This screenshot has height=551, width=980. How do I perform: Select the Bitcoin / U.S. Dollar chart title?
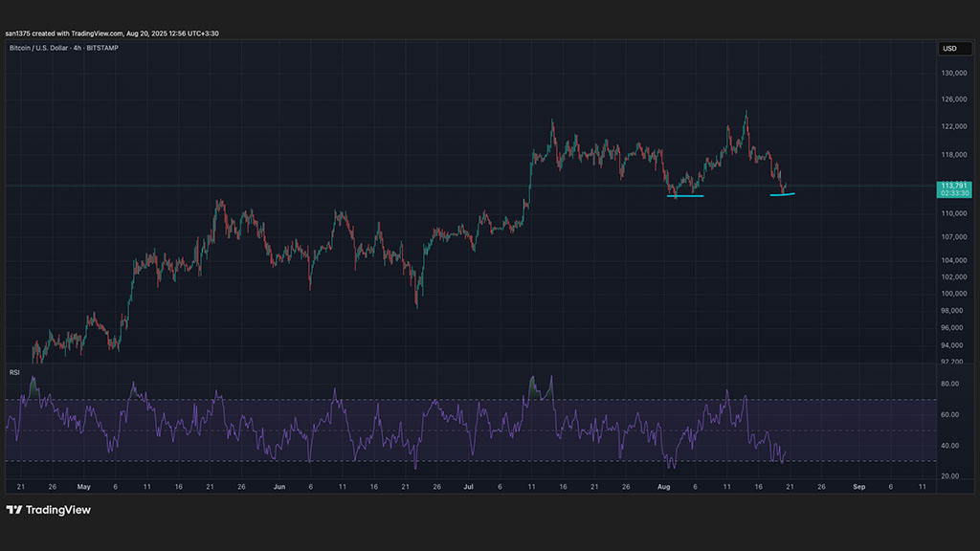pos(64,48)
